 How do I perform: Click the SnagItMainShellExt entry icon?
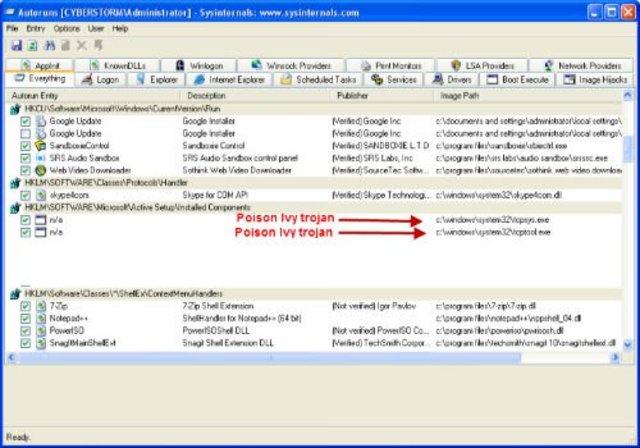pyautogui.click(x=40, y=343)
